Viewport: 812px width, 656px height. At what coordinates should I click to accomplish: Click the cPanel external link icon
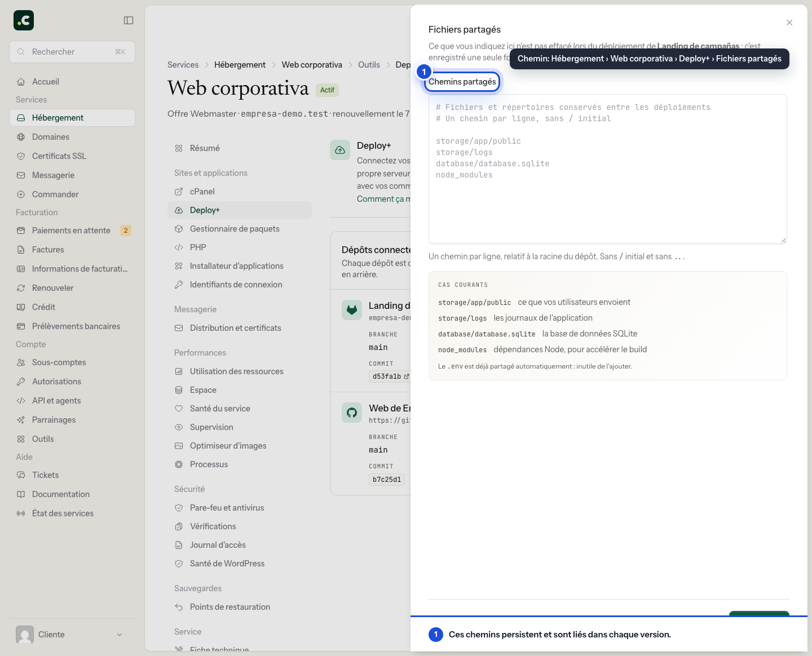(179, 192)
